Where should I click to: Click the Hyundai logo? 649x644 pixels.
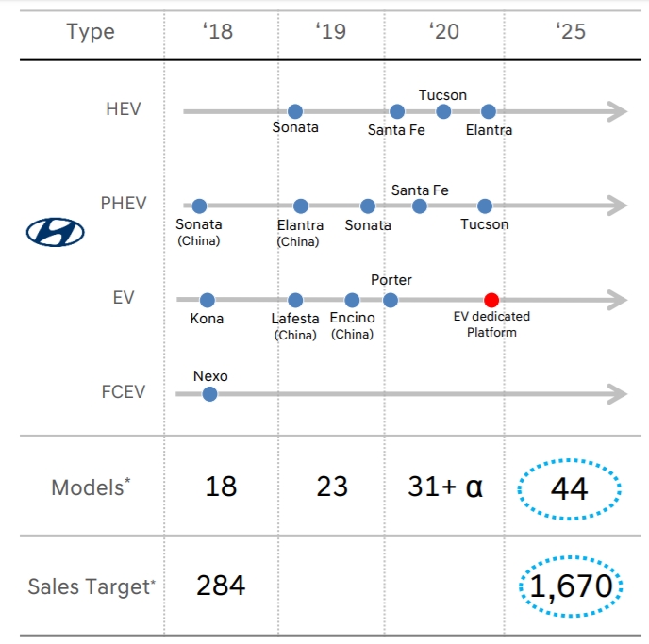(x=56, y=232)
